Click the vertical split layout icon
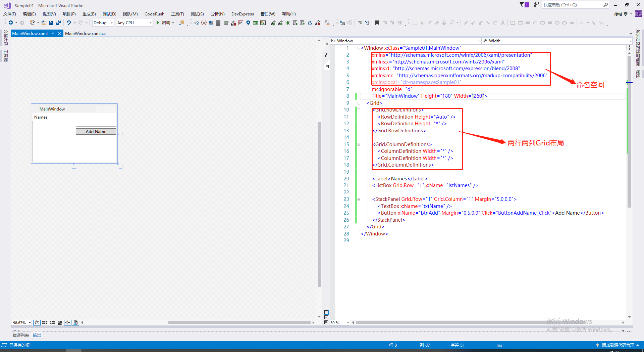Viewport: 644px width, 352px height. [x=326, y=312]
